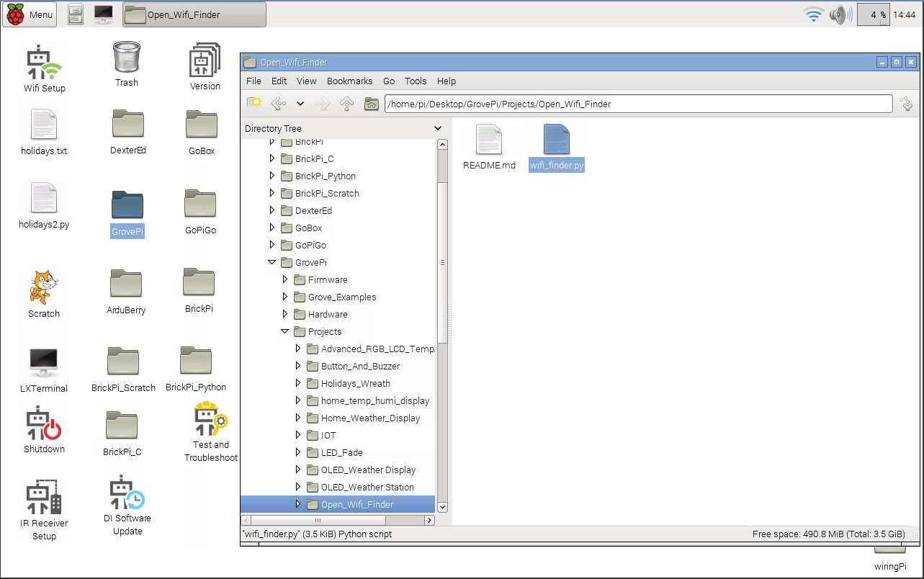
Task: Expand the DexterEd tree node
Action: click(272, 210)
